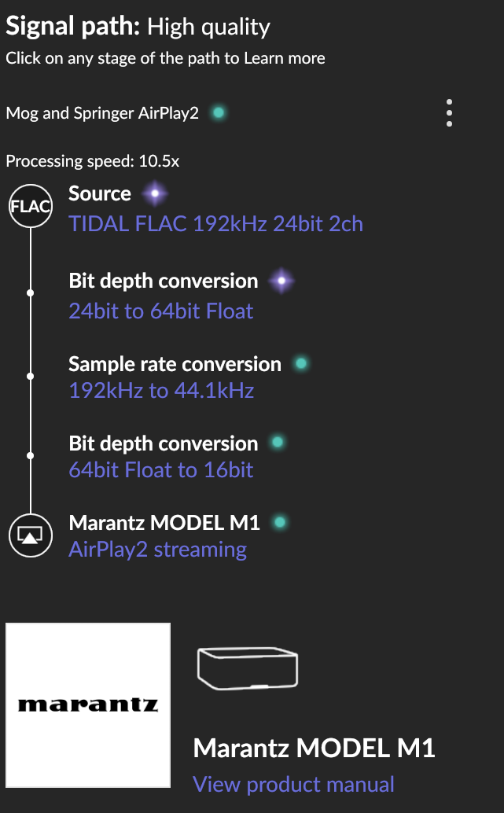Click the large Marantz MODEL M1 title

click(x=314, y=749)
